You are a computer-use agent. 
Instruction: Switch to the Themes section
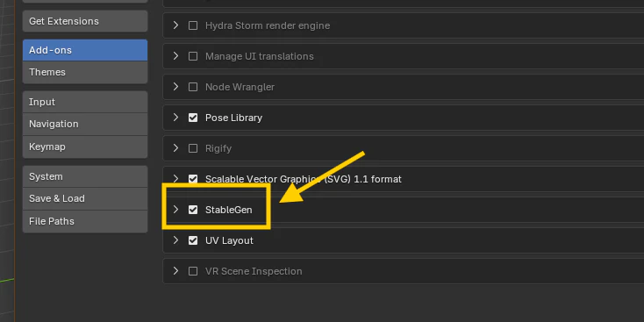[85, 72]
